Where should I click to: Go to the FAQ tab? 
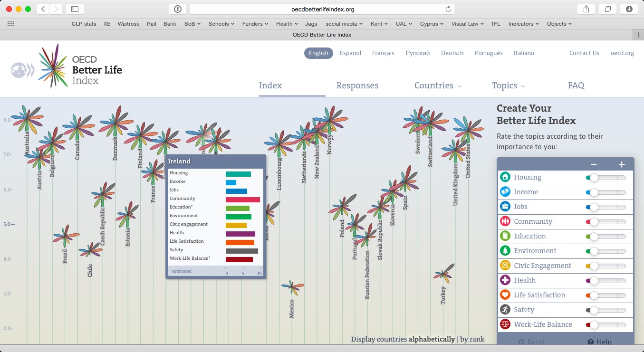tap(576, 86)
